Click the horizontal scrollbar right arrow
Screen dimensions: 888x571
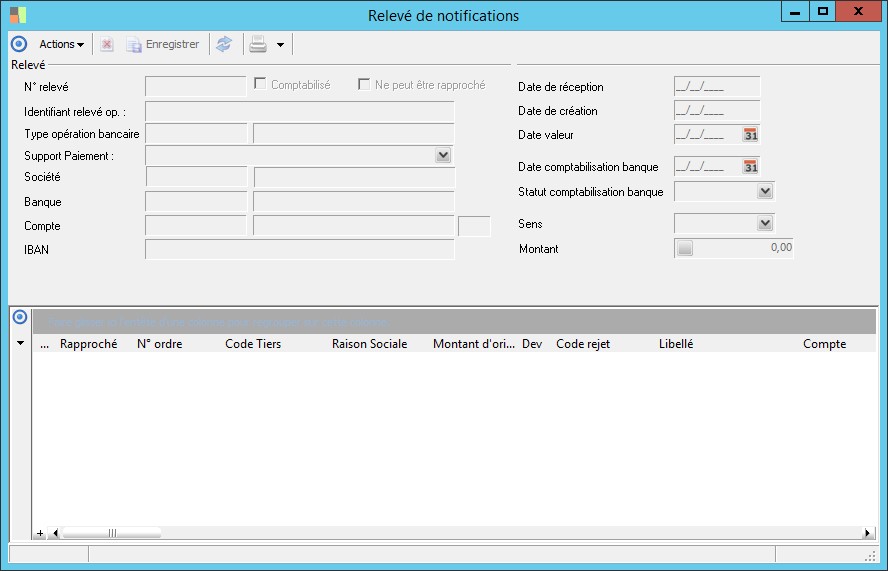pyautogui.click(x=868, y=533)
